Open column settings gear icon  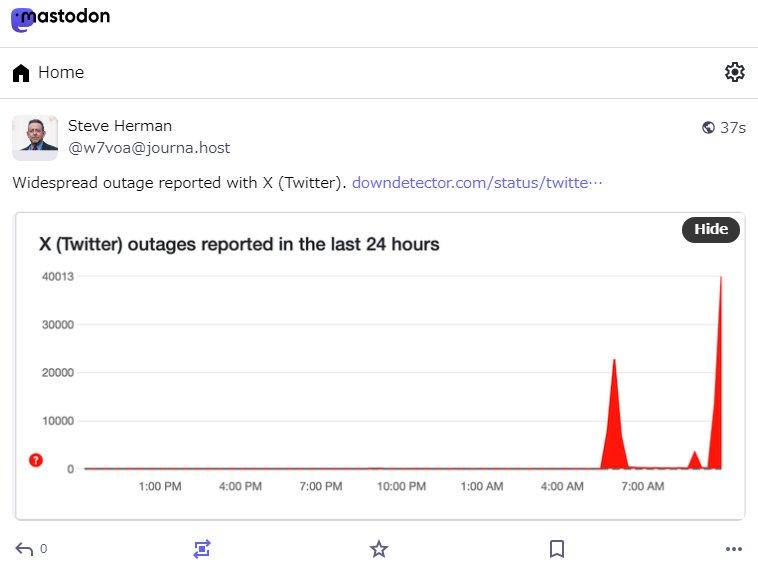[x=734, y=72]
